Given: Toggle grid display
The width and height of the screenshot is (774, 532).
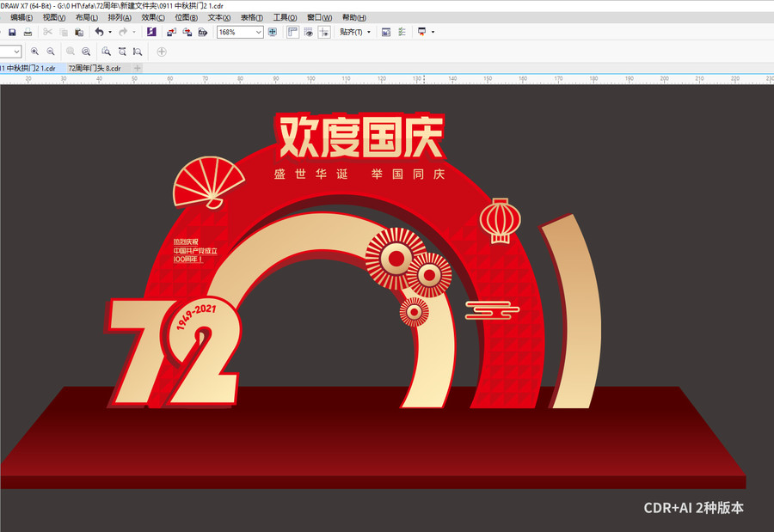Looking at the screenshot, I should pyautogui.click(x=309, y=32).
